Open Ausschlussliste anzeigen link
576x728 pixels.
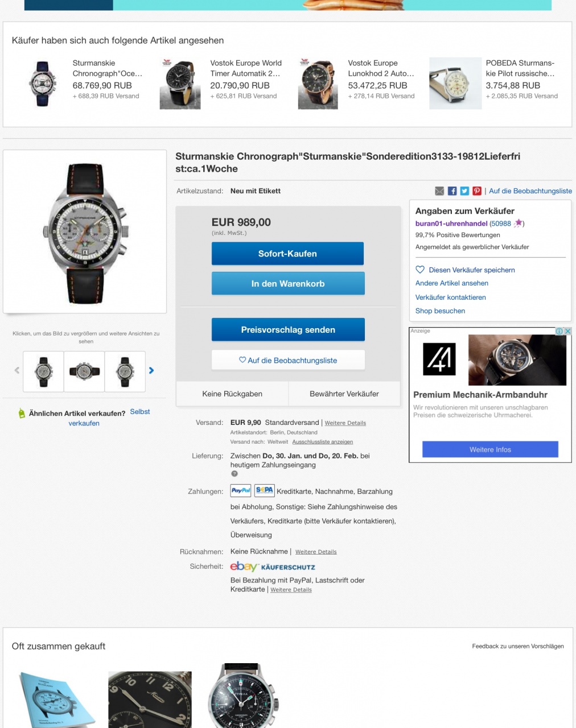(x=323, y=442)
